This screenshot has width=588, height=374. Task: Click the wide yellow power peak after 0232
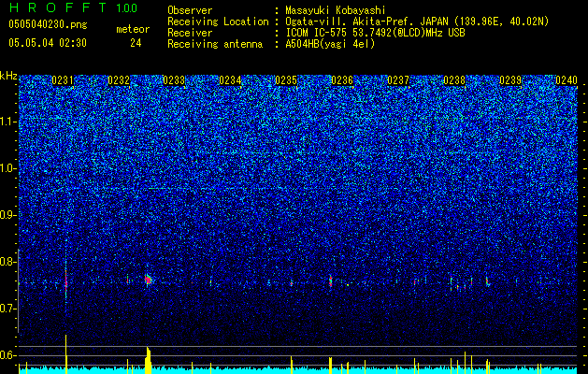pos(148,361)
